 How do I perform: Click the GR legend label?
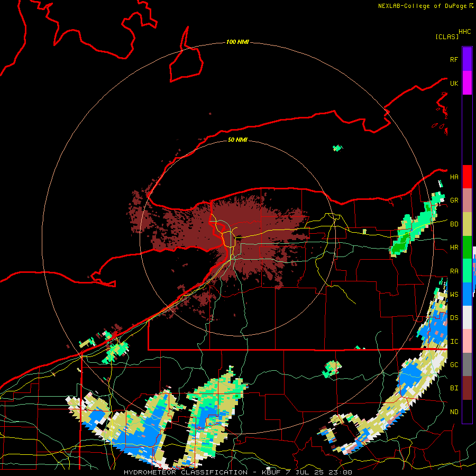(454, 200)
